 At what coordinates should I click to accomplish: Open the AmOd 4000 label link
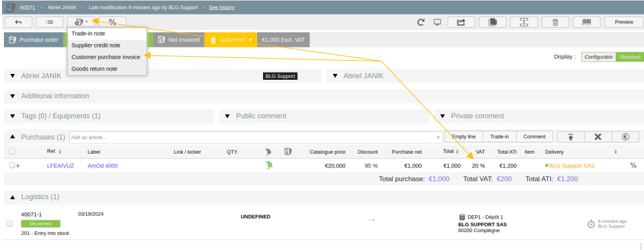(x=103, y=166)
